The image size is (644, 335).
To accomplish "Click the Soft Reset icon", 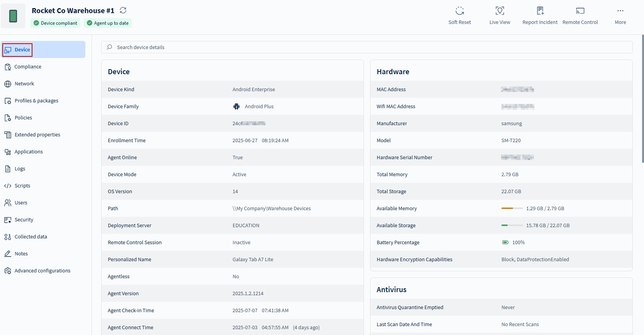I will click(x=459, y=11).
